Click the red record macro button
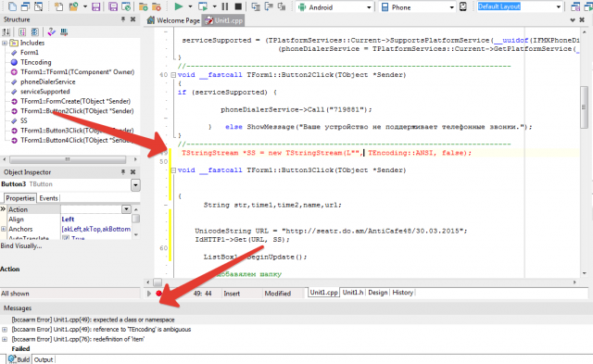Image resolution: width=593 pixels, height=364 pixels. point(158,294)
